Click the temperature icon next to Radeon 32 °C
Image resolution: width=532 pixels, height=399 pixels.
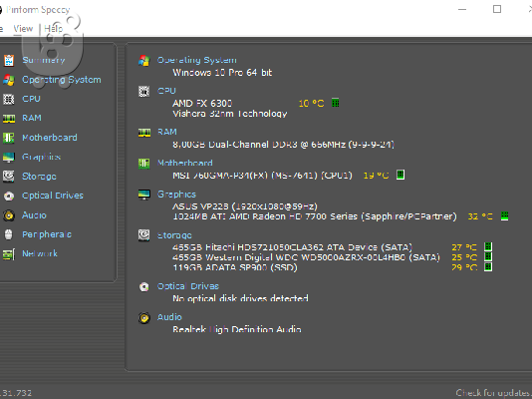pyautogui.click(x=504, y=216)
